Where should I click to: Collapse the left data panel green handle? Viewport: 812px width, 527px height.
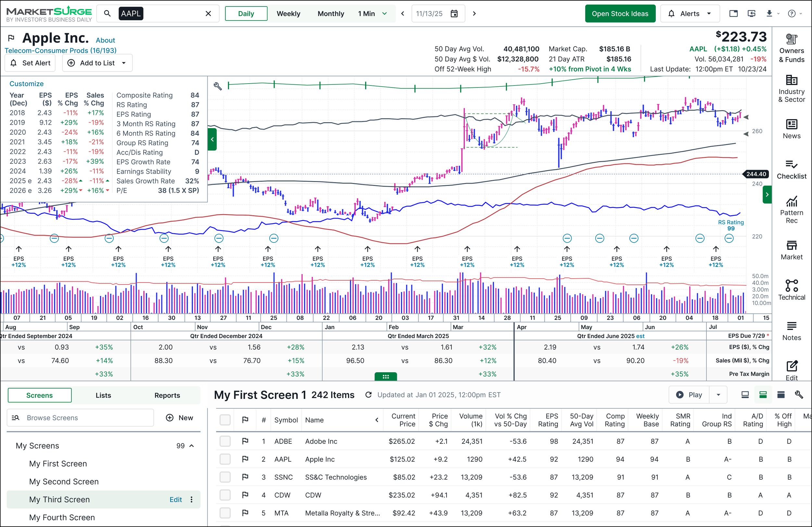pyautogui.click(x=212, y=139)
